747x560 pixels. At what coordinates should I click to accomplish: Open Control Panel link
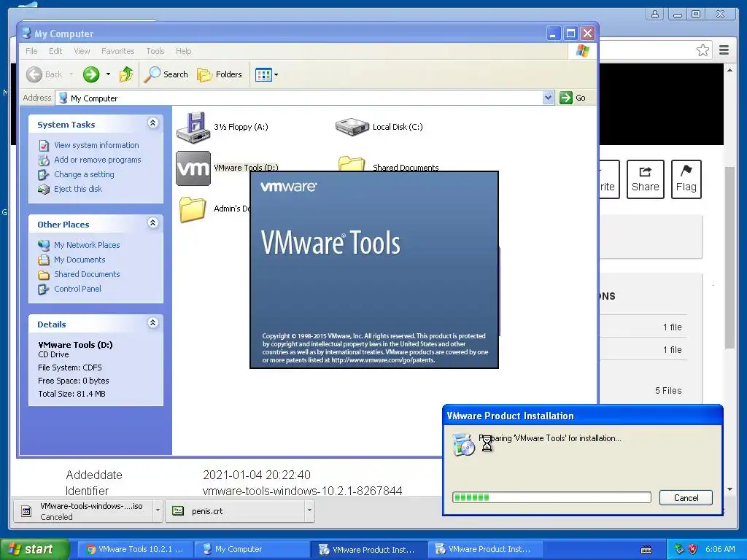tap(77, 289)
